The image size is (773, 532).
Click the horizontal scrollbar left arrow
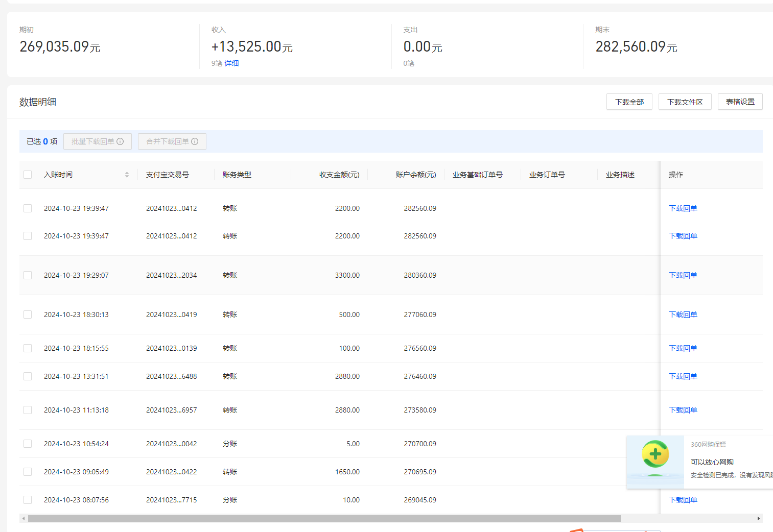point(23,518)
